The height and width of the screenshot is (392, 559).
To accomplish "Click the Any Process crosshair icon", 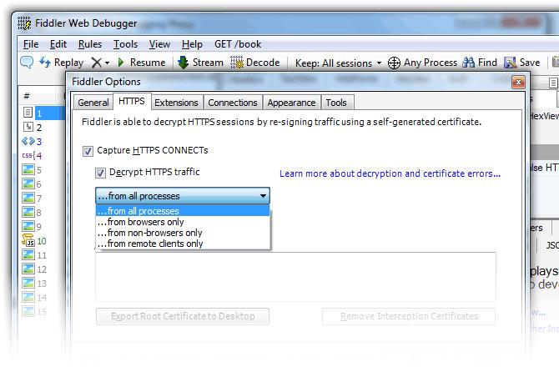I will tap(394, 63).
